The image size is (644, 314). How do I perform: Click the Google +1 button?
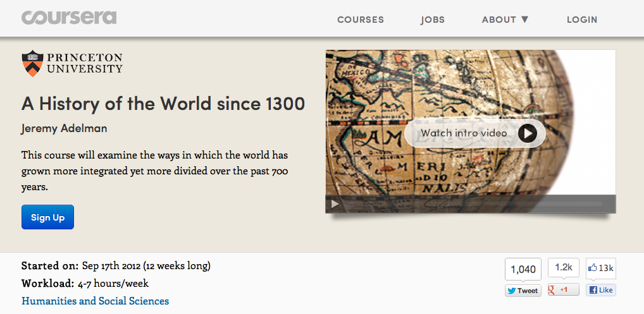(x=564, y=289)
